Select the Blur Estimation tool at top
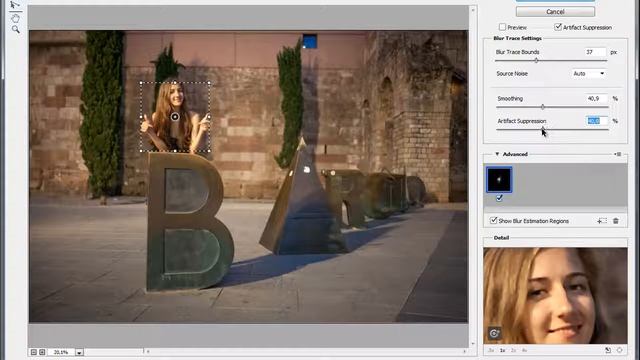This screenshot has height=360, width=640. 15,5
